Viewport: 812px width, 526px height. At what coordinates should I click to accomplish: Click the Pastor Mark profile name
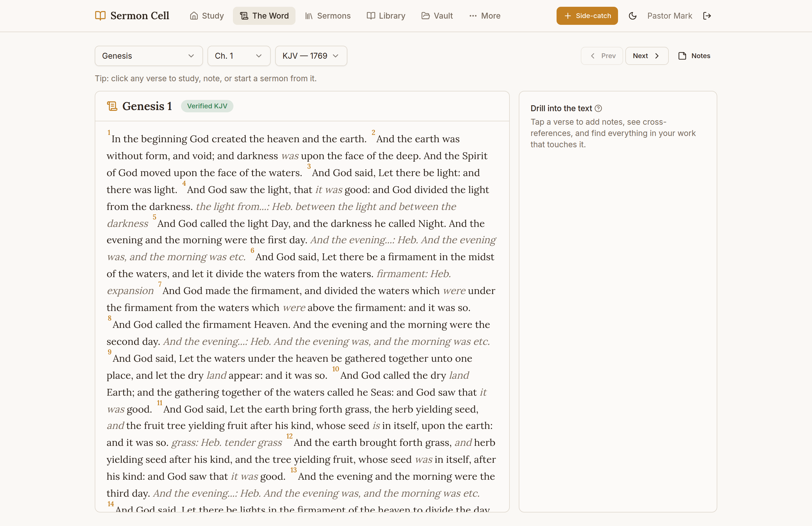669,16
